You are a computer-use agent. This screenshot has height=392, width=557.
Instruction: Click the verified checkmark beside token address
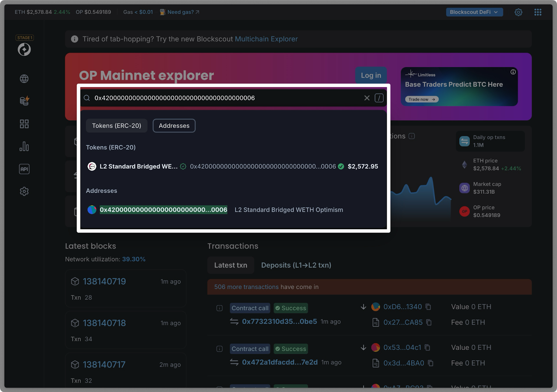[x=341, y=167]
